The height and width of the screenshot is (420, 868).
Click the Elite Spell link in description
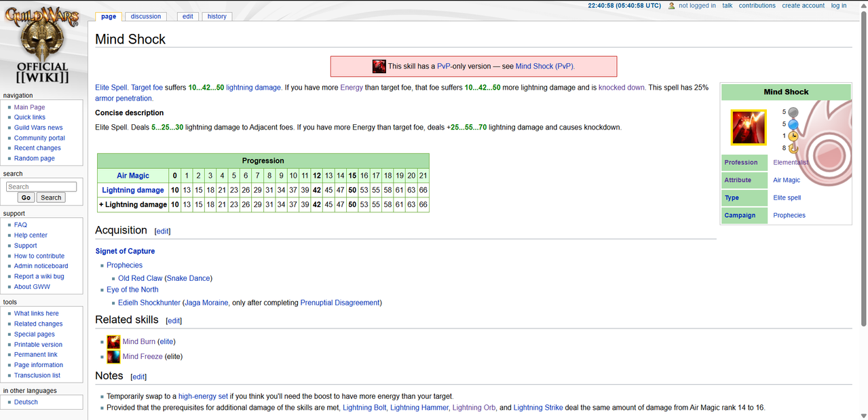[x=111, y=88]
